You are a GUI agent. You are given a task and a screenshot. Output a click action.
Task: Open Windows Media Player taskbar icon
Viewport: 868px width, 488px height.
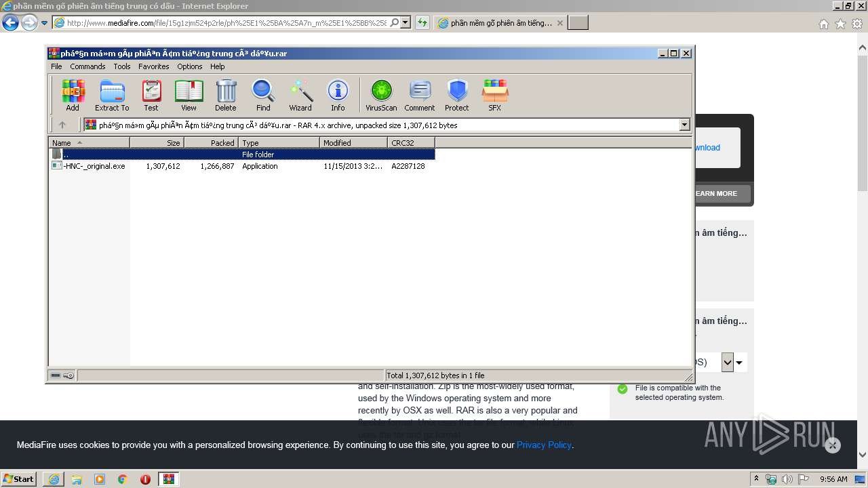coord(100,479)
